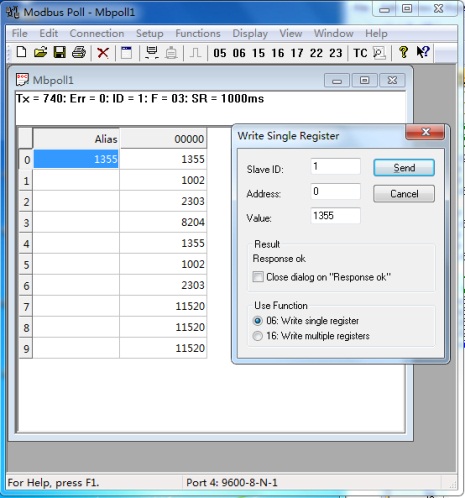Select function 06 in toolbar

(239, 53)
